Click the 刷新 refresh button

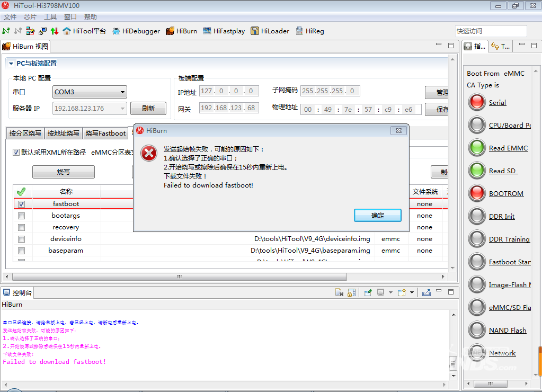tap(148, 108)
